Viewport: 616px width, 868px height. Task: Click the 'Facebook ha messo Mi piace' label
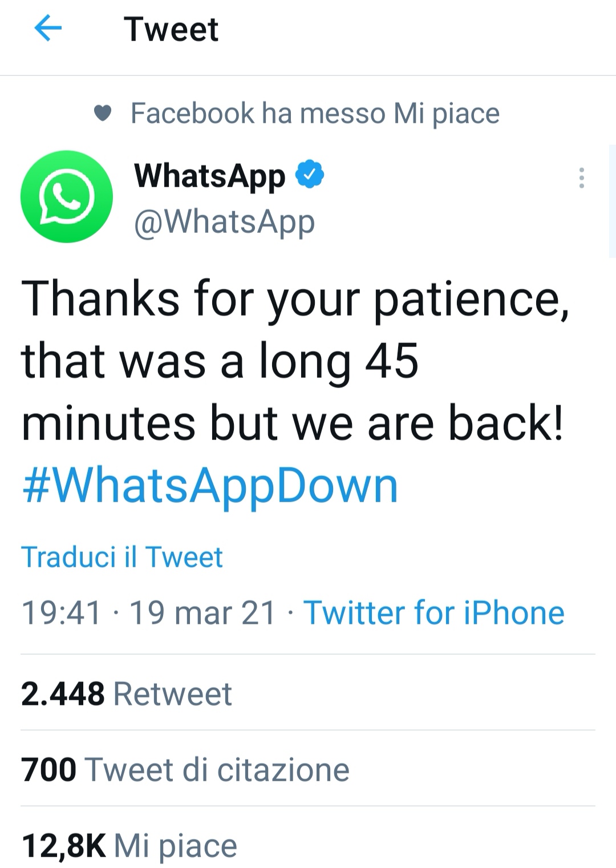pos(315,113)
